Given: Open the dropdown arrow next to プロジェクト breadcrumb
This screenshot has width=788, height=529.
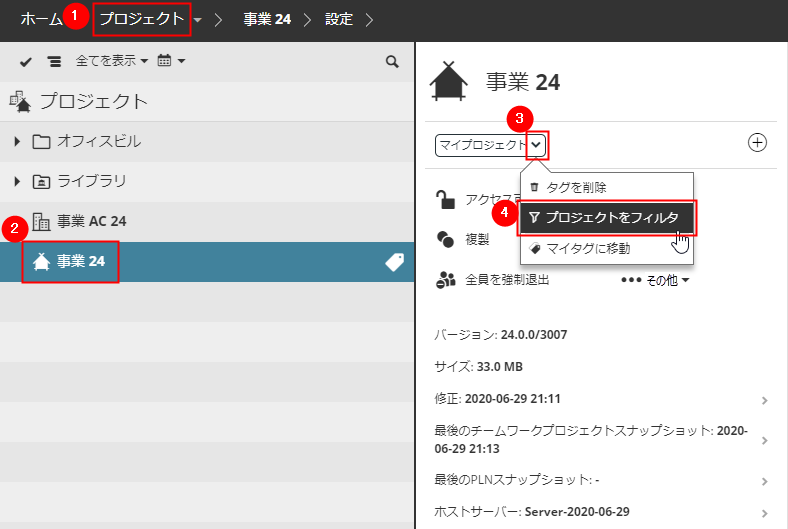Looking at the screenshot, I should [x=198, y=20].
